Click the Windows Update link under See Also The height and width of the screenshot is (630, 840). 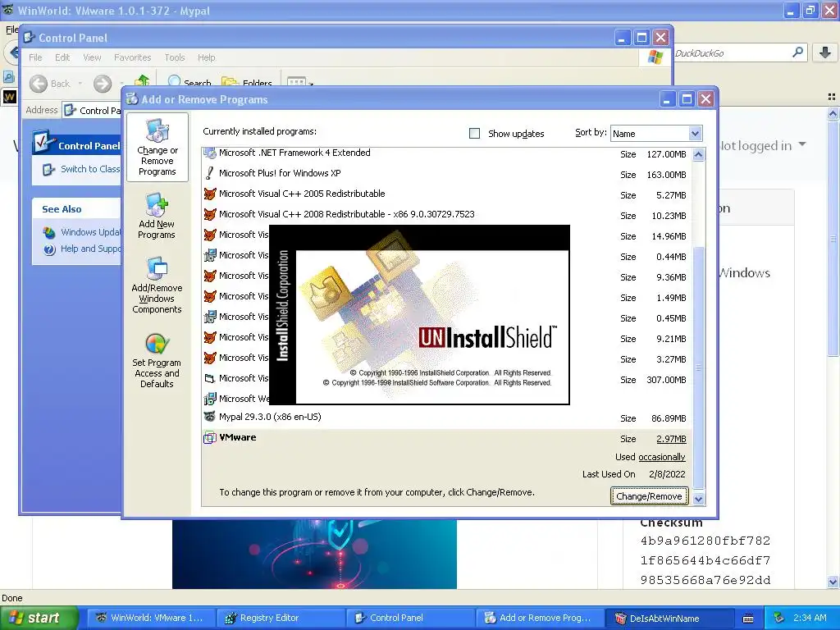point(90,232)
